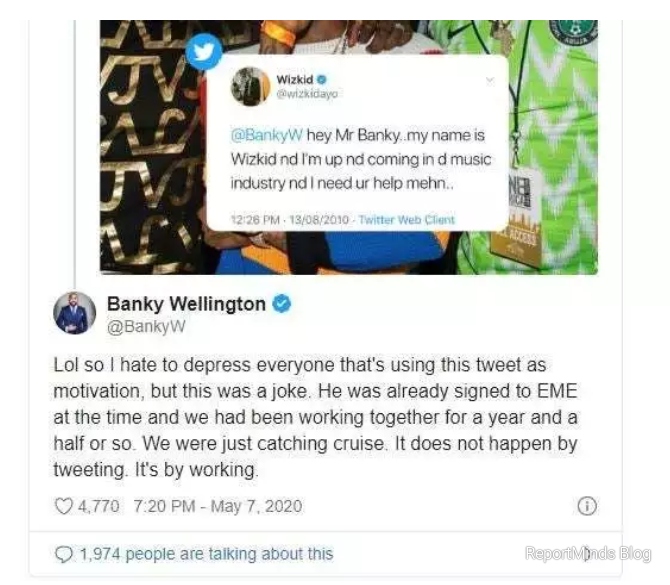Open the embedded Wizkid tweet image
This screenshot has width=670, height=585.
pyautogui.click(x=349, y=147)
